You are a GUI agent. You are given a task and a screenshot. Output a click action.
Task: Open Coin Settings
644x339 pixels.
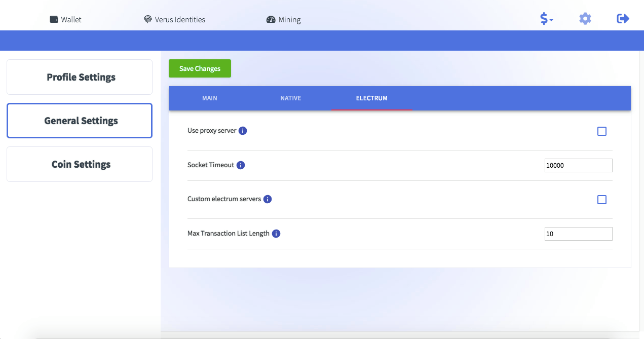(80, 164)
